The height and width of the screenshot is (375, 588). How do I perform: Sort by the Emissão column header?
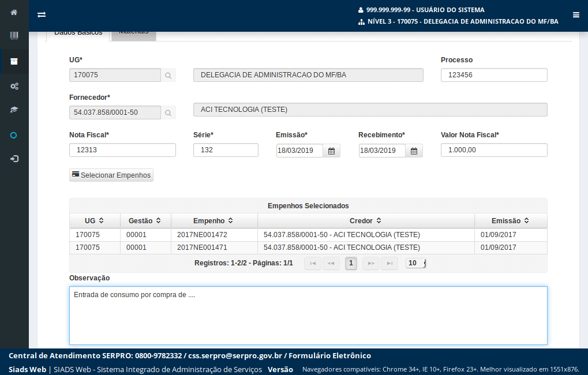(511, 221)
